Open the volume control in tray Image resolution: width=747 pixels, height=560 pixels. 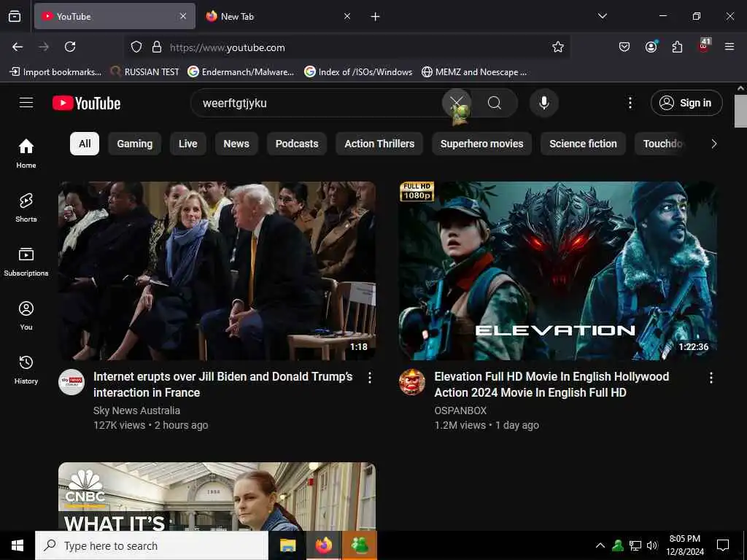pos(652,545)
